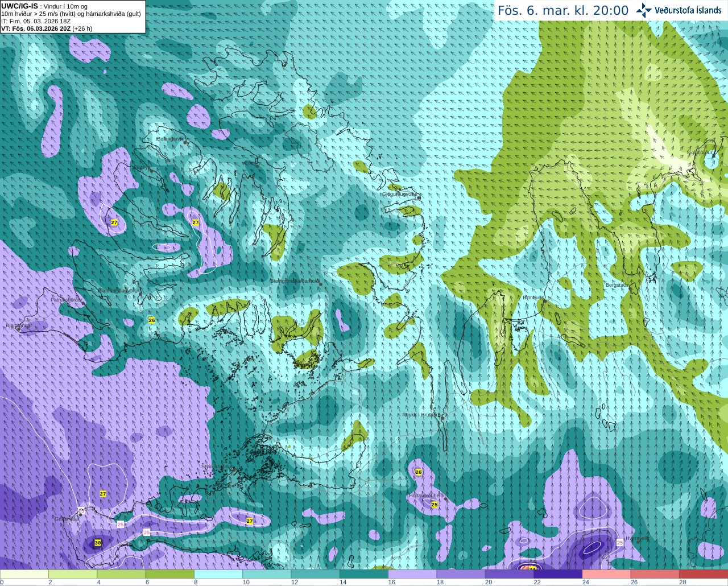
Task: Click the UWC/IG-IS model title line
Action: (x=44, y=6)
